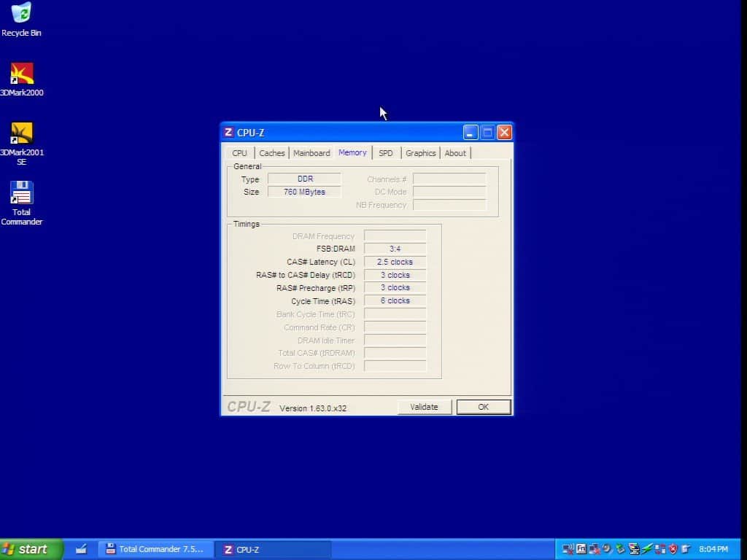Switch to the CPU tab

point(239,153)
